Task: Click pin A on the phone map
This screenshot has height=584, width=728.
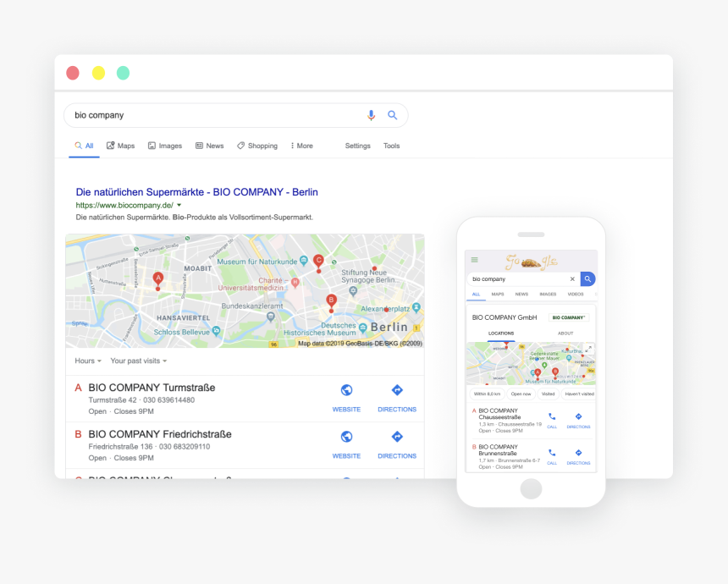Action: tap(538, 374)
